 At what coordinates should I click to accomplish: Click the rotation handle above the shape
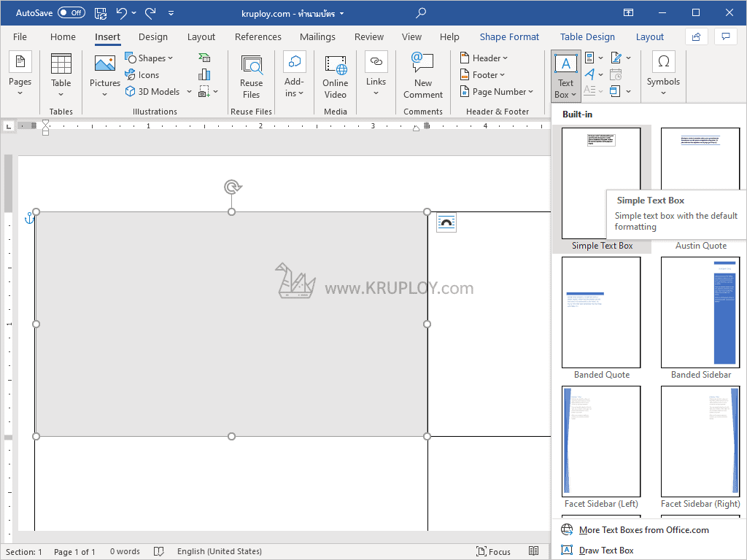[x=232, y=187]
